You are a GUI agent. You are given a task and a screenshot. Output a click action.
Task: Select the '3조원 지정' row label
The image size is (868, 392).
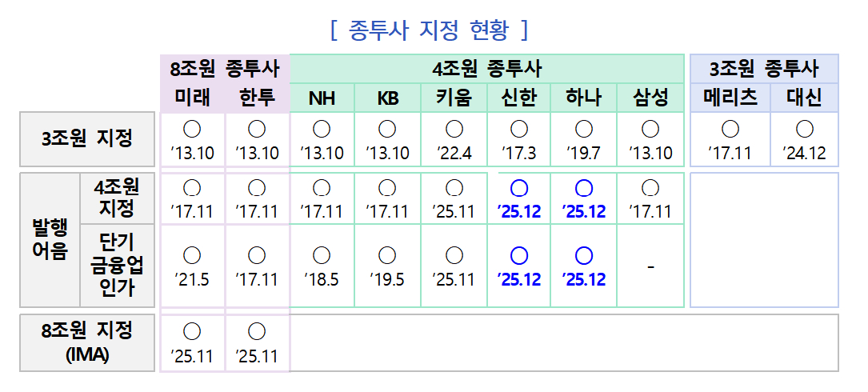tap(87, 138)
